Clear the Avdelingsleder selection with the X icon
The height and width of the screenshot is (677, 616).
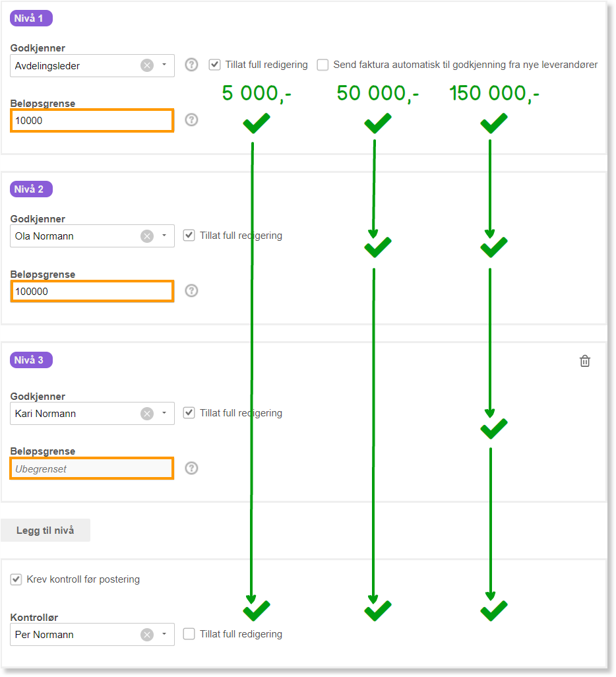[x=147, y=65]
